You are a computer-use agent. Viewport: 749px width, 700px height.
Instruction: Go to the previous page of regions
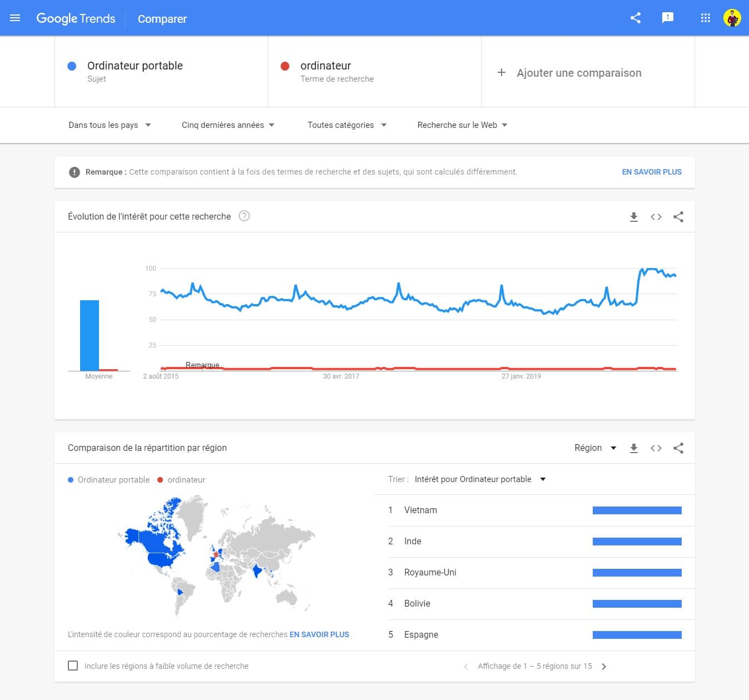[466, 666]
